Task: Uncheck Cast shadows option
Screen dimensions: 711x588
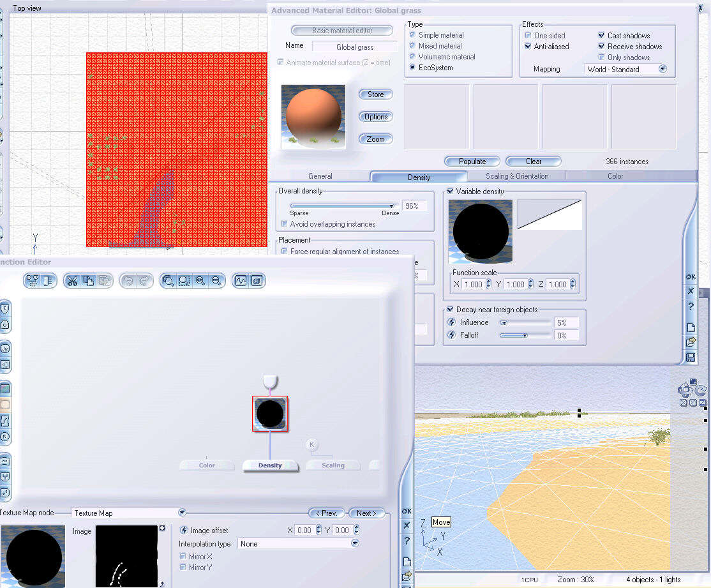Action: click(x=602, y=36)
